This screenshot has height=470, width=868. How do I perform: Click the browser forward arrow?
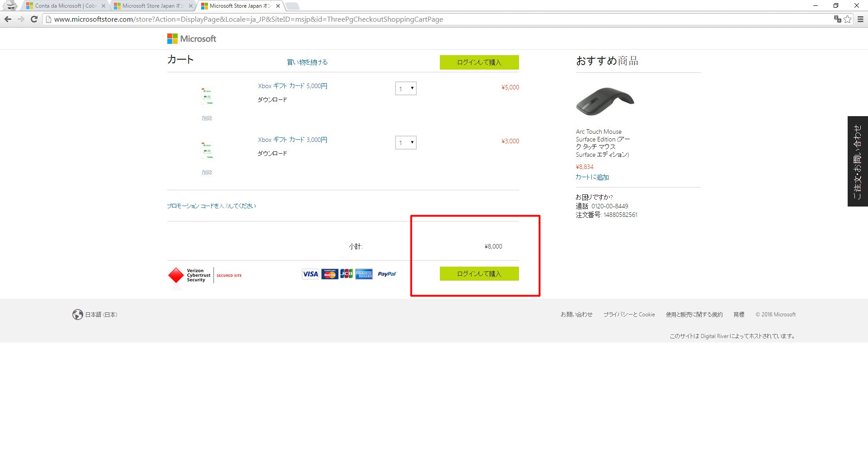pyautogui.click(x=21, y=19)
